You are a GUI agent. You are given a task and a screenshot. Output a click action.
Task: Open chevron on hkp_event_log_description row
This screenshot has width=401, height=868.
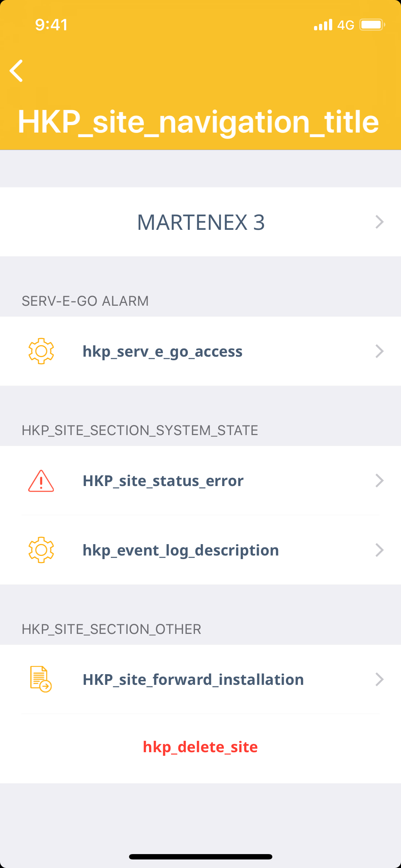point(379,550)
